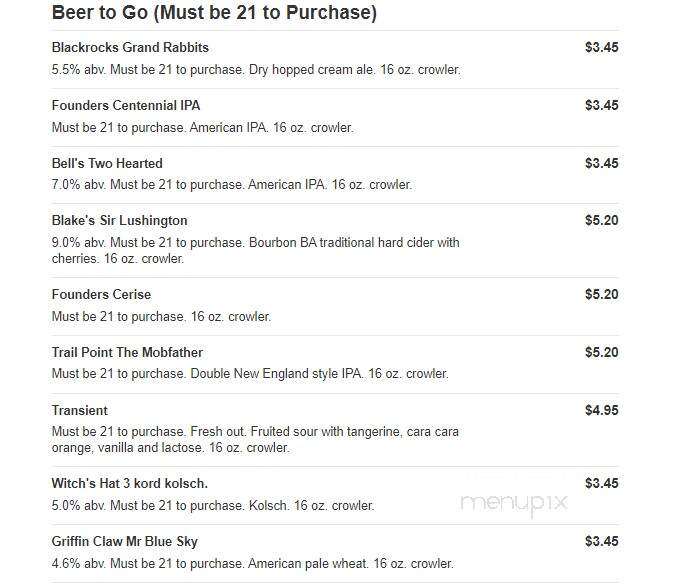Click the Transient beer title

80,410
